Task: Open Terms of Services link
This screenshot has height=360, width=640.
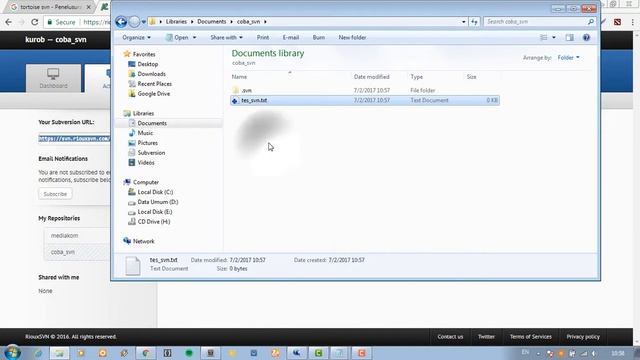Action: [x=531, y=337]
